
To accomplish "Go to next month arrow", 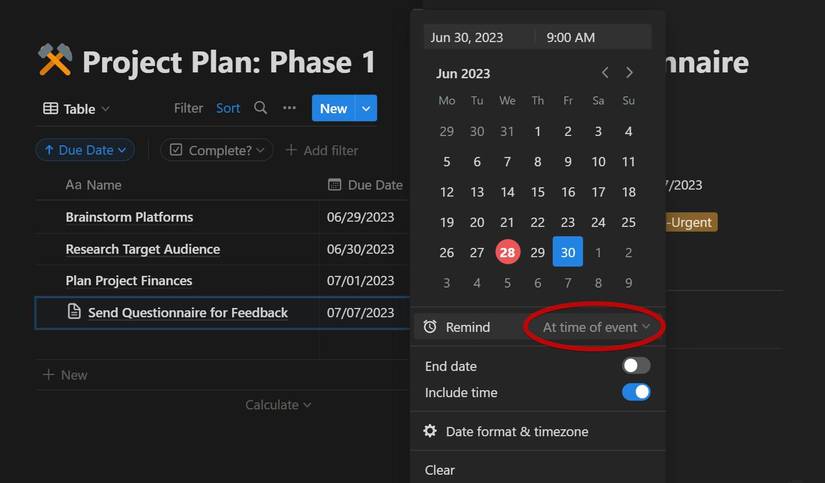I will (629, 73).
